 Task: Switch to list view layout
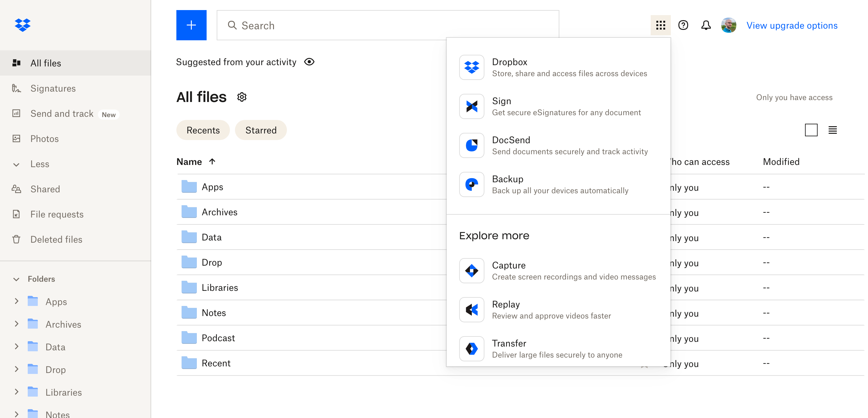coord(833,130)
